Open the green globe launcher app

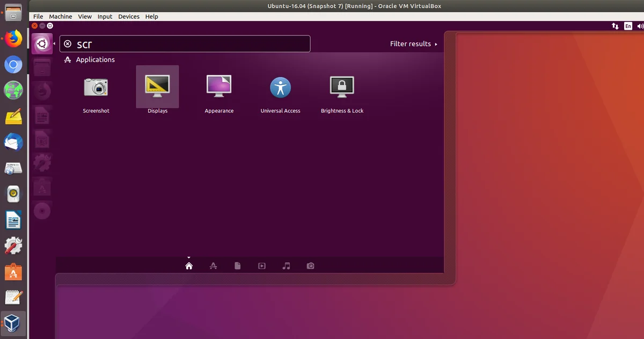(x=13, y=90)
